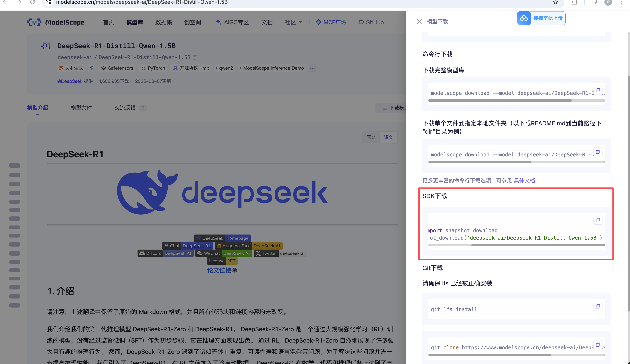Open the @DeepSeek provider link
This screenshot has width=630, height=364.
pyautogui.click(x=70, y=81)
